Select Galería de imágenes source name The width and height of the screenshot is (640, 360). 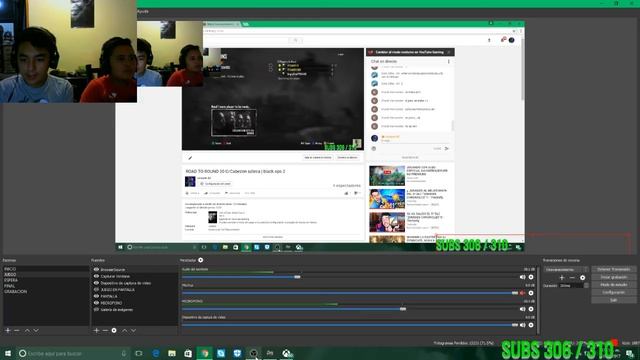[x=117, y=309]
